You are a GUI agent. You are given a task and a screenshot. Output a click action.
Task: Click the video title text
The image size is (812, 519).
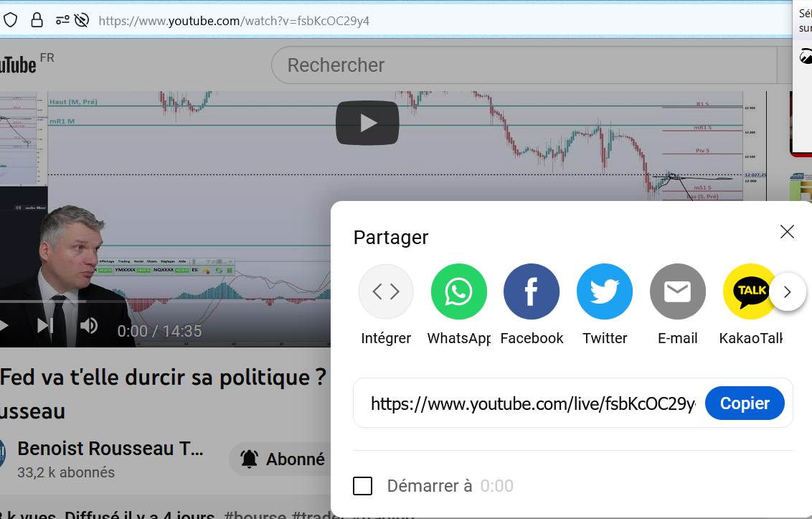point(163,394)
